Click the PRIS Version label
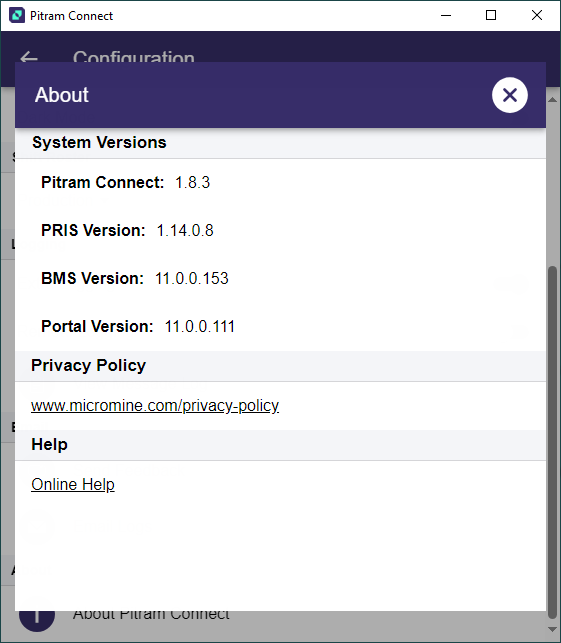The height and width of the screenshot is (643, 561). click(x=93, y=230)
